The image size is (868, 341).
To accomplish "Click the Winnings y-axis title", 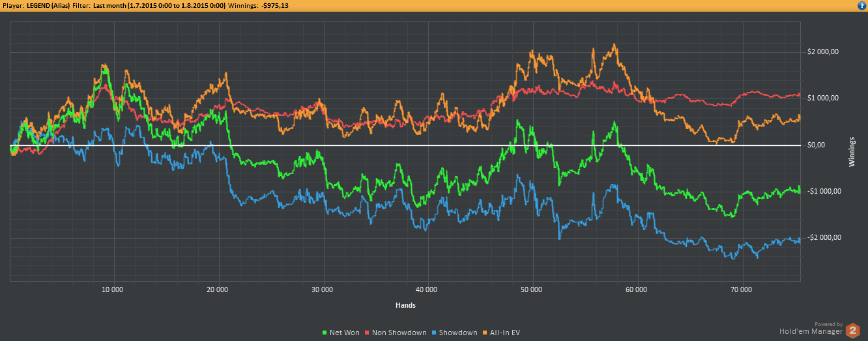I will point(852,151).
